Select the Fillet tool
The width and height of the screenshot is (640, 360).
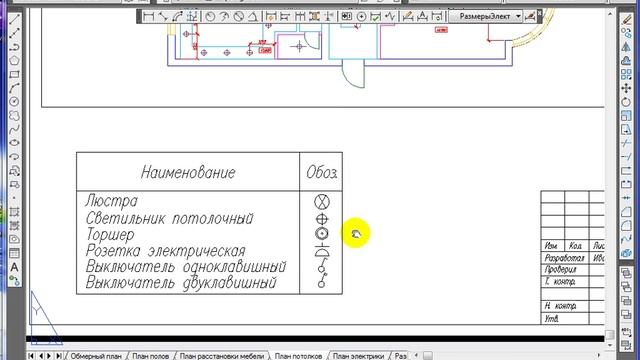click(626, 226)
